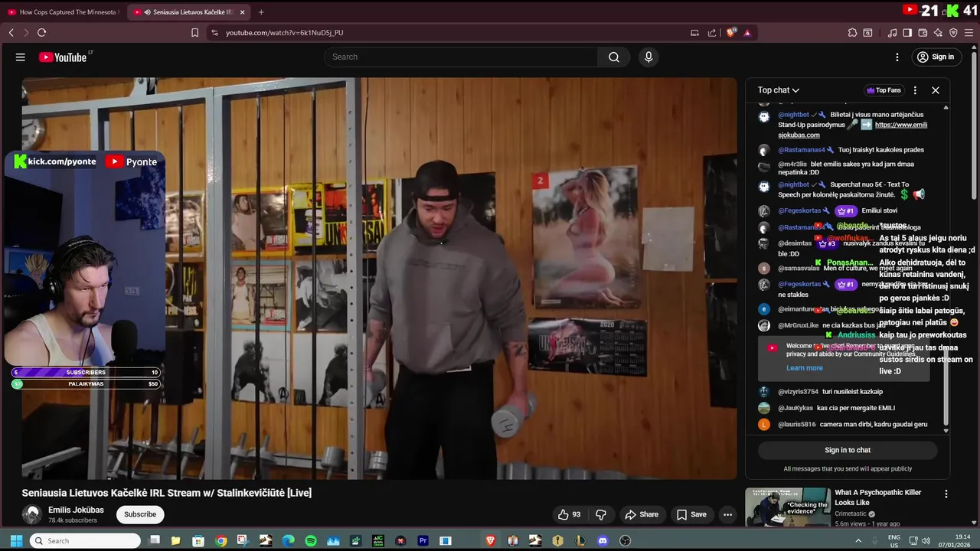Share the video
The height and width of the screenshot is (551, 980).
tap(642, 514)
